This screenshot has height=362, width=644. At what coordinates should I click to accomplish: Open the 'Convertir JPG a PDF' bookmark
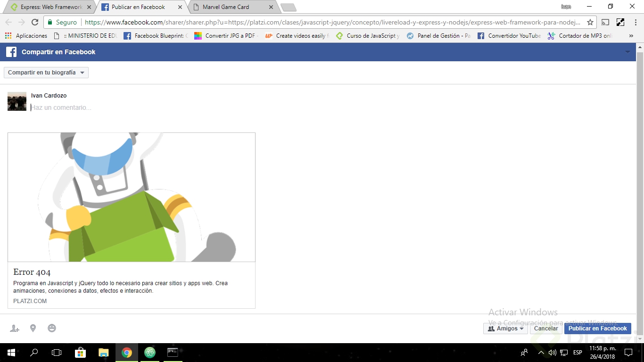[227, 36]
